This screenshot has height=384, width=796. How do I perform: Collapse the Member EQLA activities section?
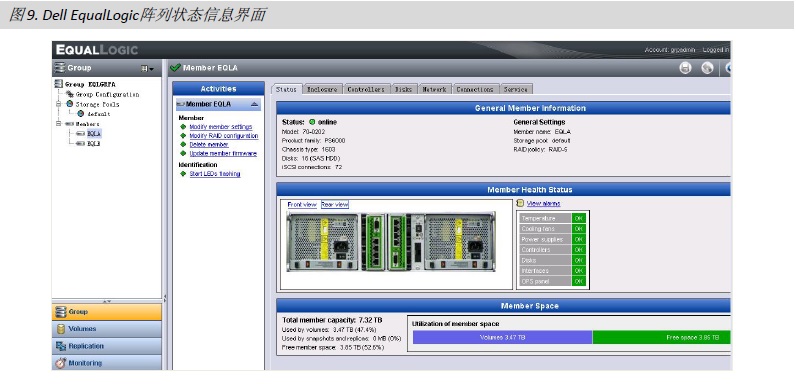point(254,104)
